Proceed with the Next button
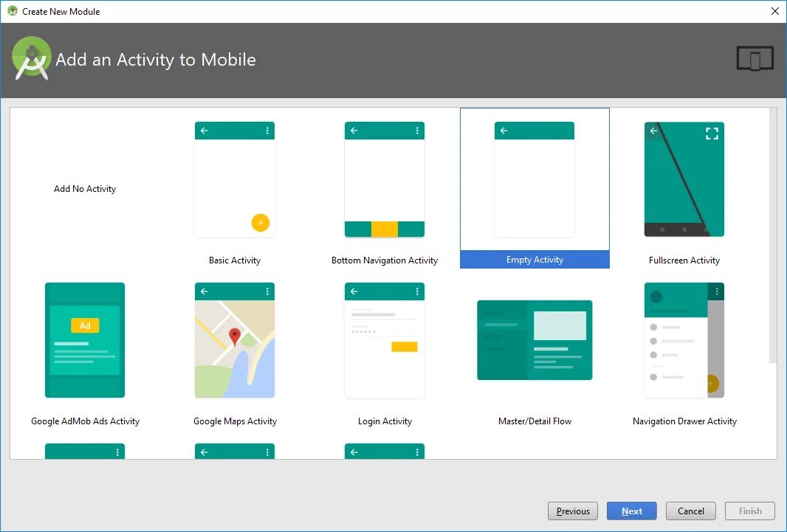Image resolution: width=787 pixels, height=532 pixels. (631, 511)
